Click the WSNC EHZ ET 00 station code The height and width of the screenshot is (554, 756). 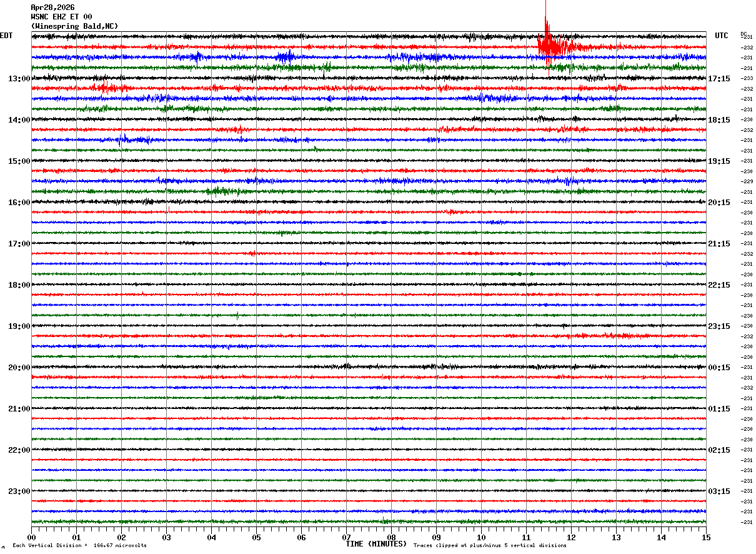click(x=61, y=17)
